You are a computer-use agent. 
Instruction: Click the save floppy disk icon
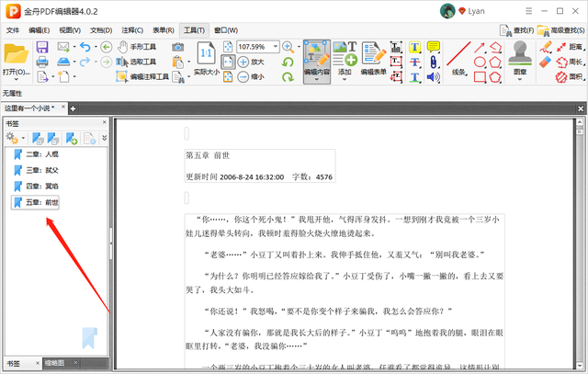(41, 47)
